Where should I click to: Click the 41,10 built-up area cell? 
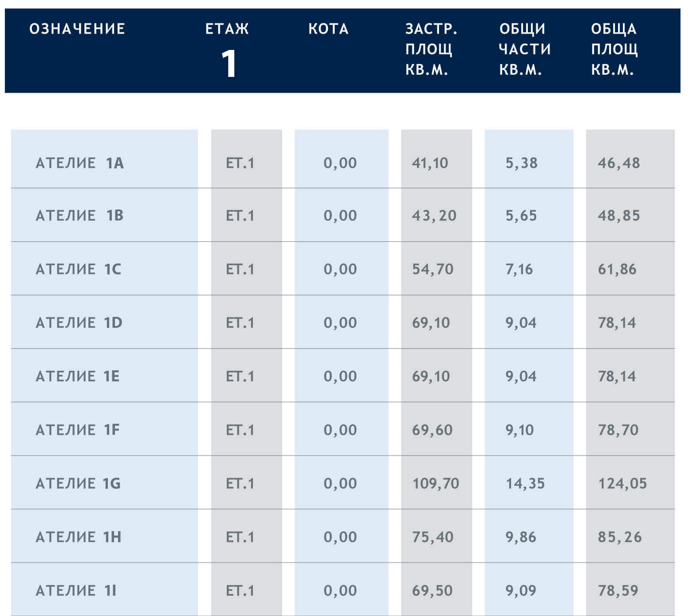coord(430,163)
